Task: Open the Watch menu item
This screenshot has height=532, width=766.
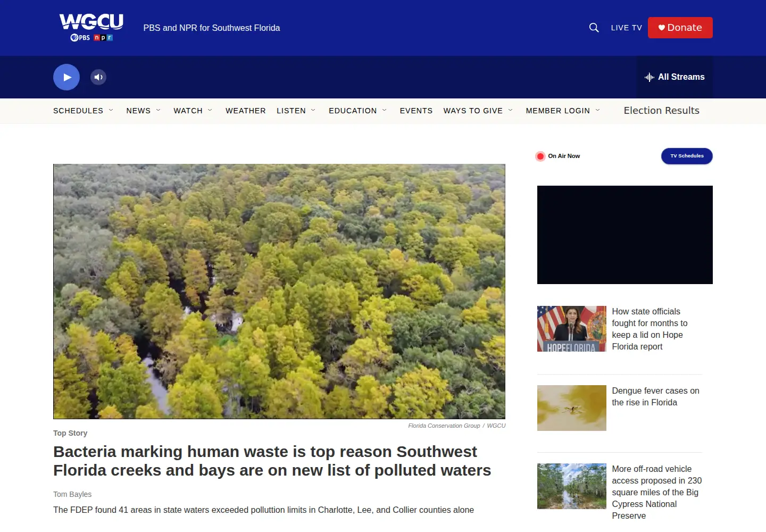Action: tap(188, 111)
